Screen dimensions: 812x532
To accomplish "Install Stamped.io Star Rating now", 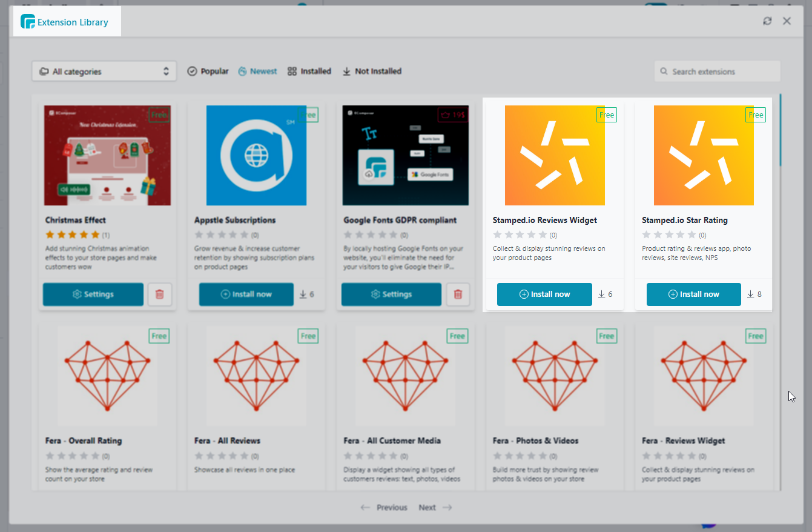I will pos(694,294).
